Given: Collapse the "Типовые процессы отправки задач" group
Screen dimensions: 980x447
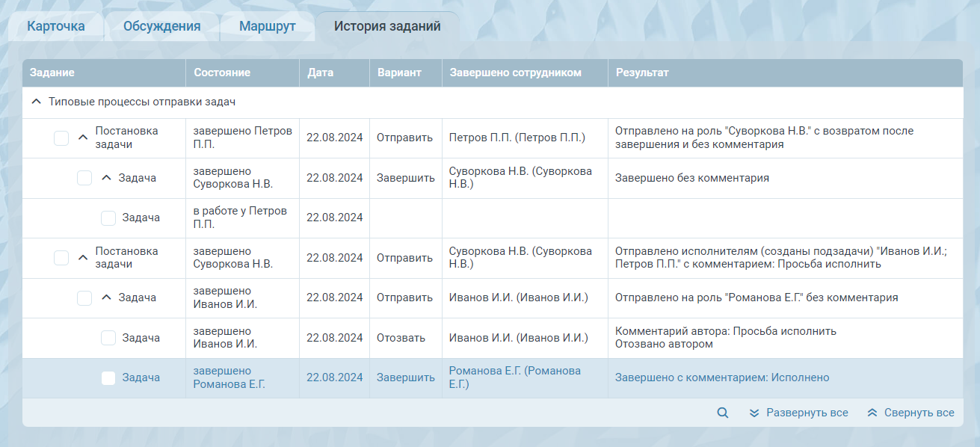Looking at the screenshot, I should click(x=36, y=102).
